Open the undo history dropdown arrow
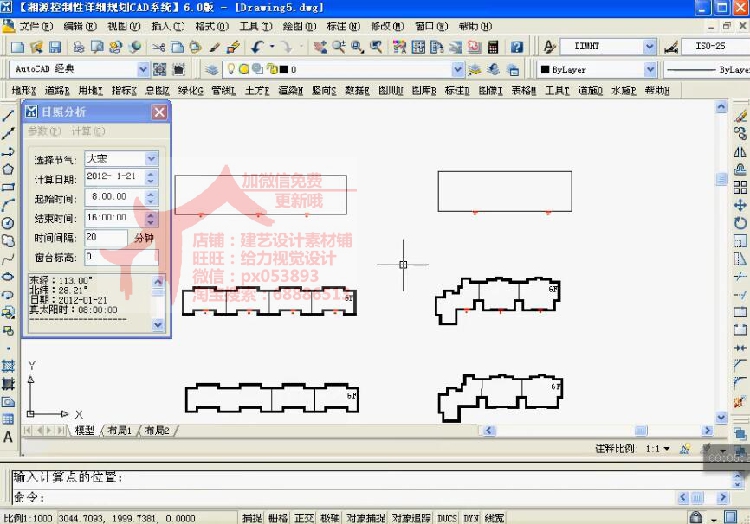This screenshot has width=750, height=524. [272, 47]
